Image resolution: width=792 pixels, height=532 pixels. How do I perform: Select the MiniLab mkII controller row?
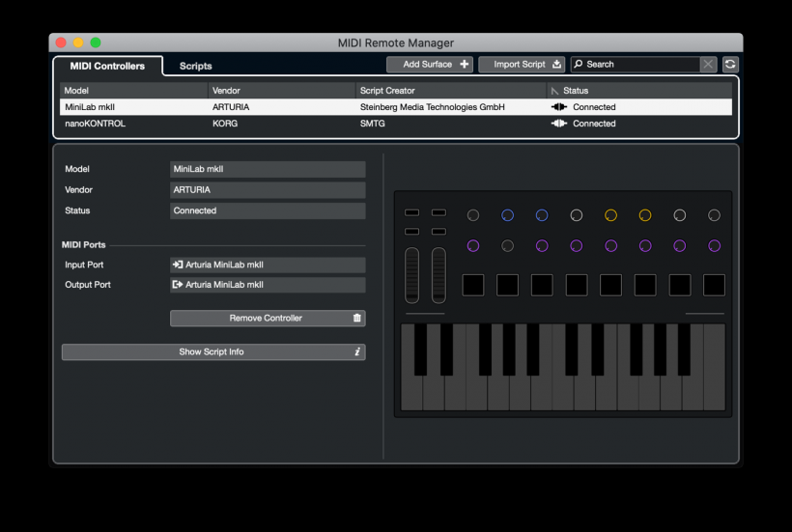[395, 107]
